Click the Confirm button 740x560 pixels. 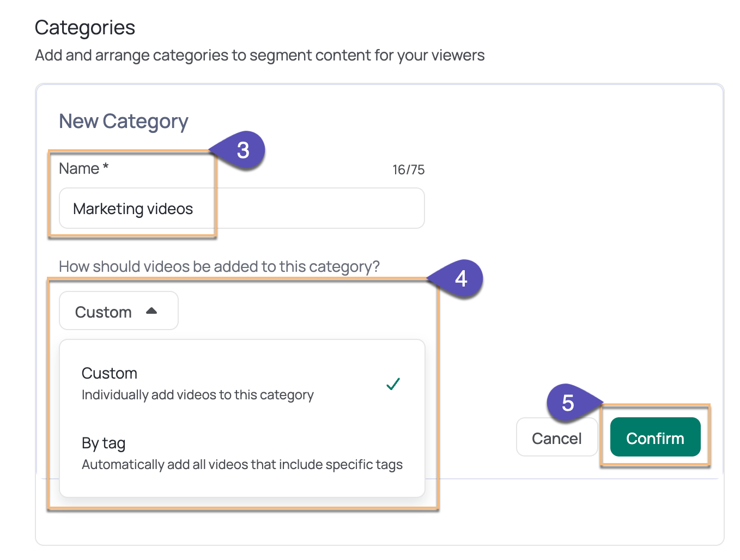point(655,437)
